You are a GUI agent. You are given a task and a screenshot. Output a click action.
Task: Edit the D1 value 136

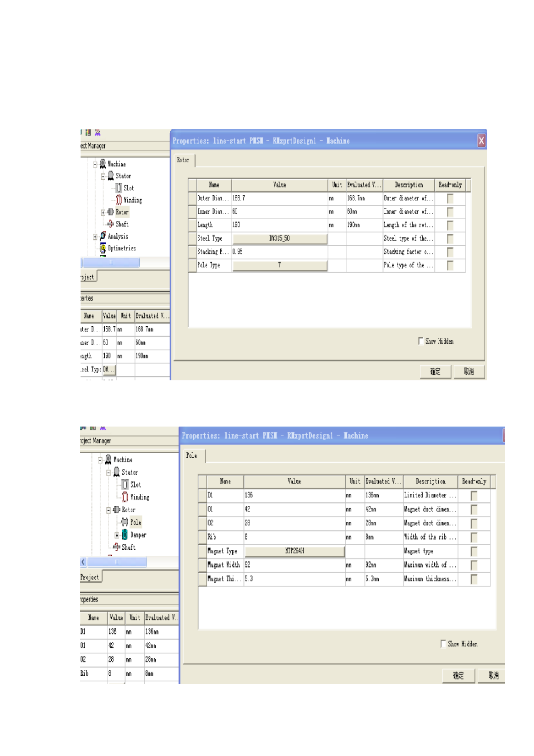click(x=294, y=496)
